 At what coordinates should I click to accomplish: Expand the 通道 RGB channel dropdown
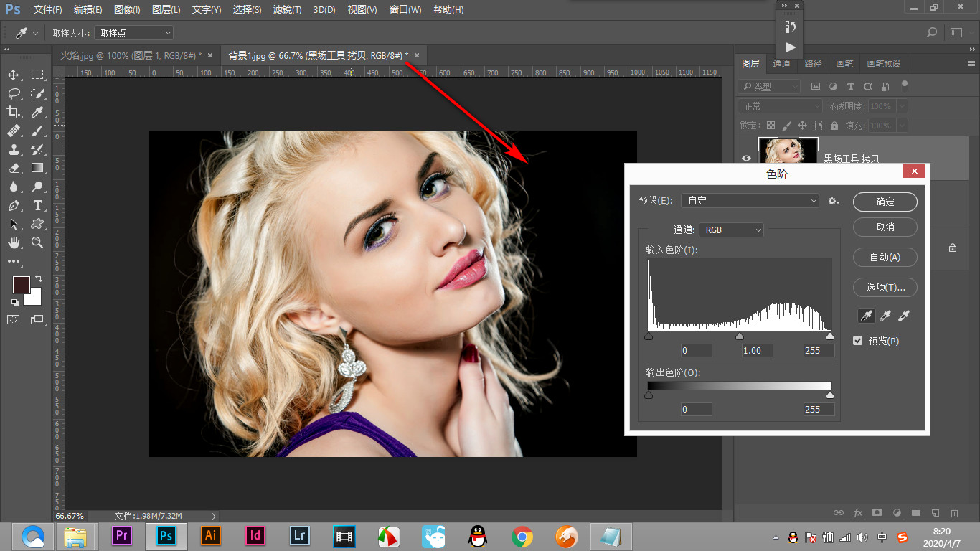point(731,230)
